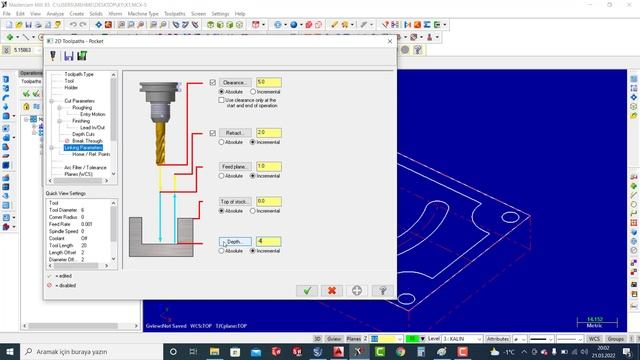
Task: Expand the Cut Parameters tree node
Action: pyautogui.click(x=52, y=101)
